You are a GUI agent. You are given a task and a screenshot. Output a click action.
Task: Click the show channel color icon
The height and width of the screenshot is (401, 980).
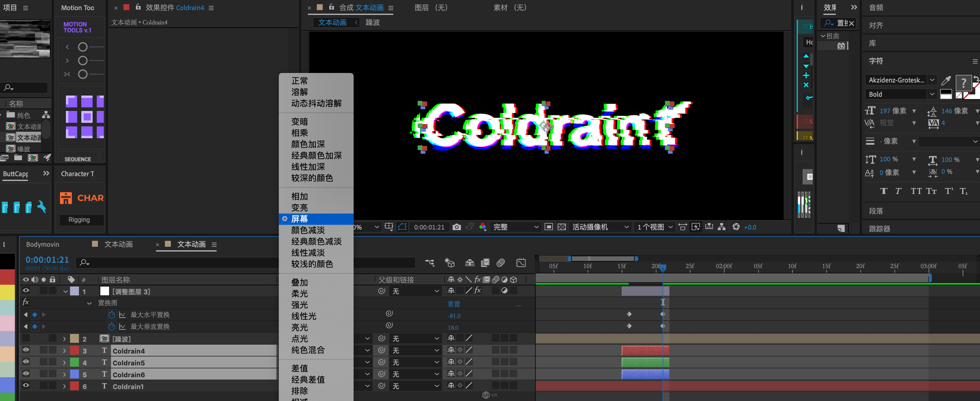coord(483,227)
